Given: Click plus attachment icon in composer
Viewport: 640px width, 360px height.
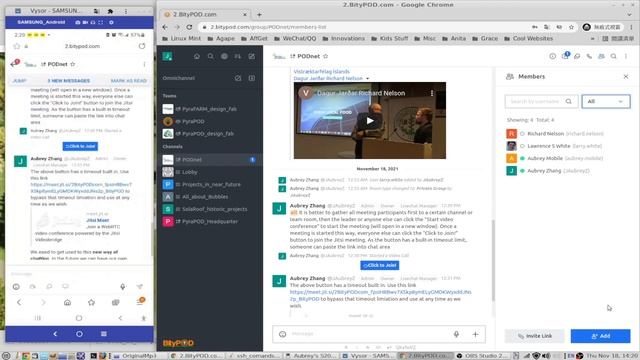Looking at the screenshot, I should 475,334.
